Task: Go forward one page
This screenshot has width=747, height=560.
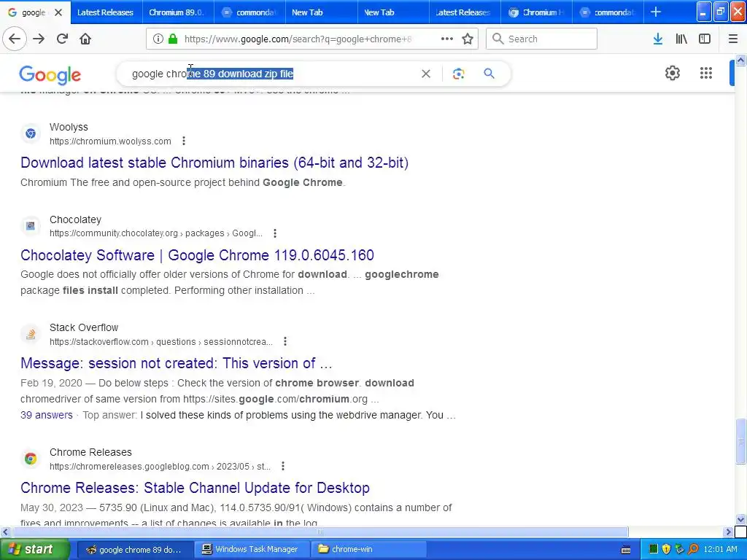Action: pyautogui.click(x=39, y=39)
